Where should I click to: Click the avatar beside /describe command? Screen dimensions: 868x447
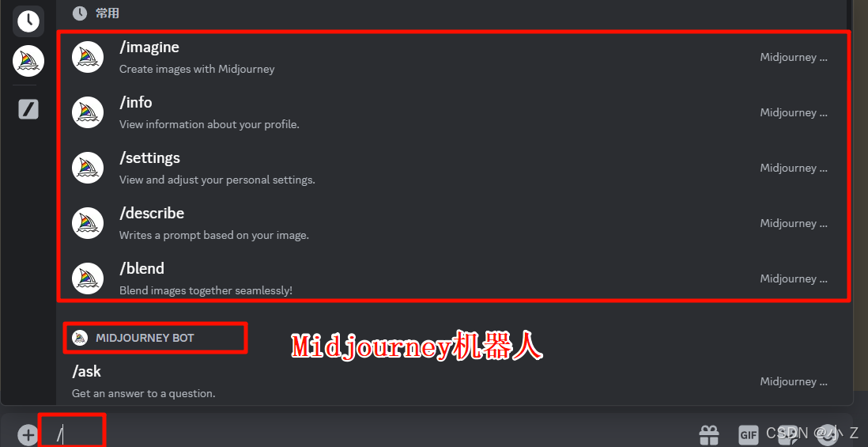(88, 223)
